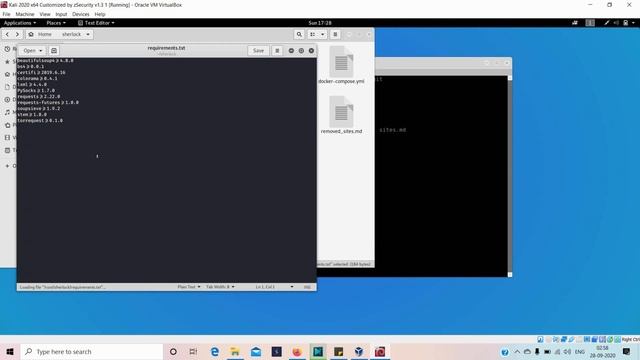Open VirtualBox Help menu
Screen dimensions: 640x360
tap(100, 14)
